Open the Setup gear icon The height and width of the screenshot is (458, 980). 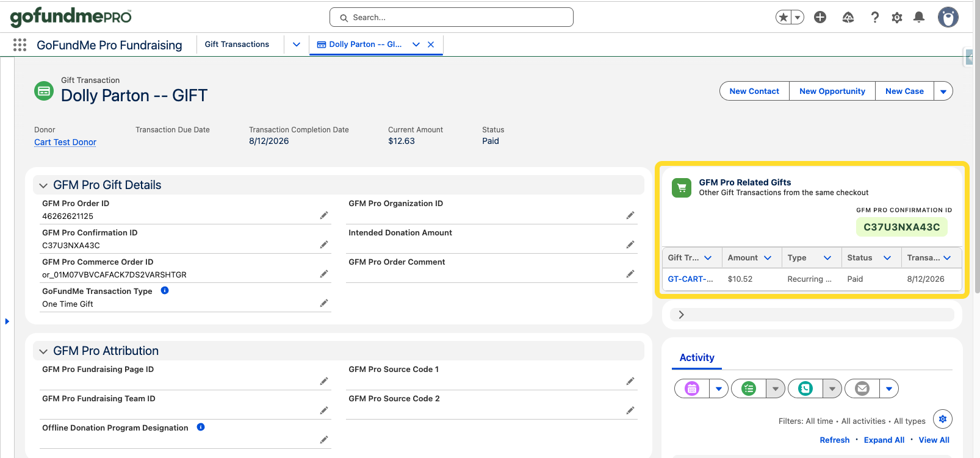(x=897, y=17)
